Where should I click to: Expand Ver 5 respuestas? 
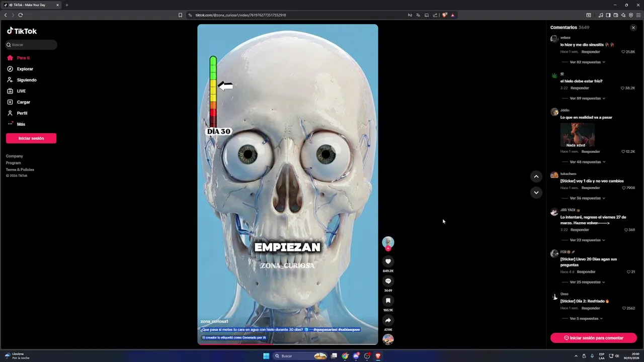tap(586, 318)
